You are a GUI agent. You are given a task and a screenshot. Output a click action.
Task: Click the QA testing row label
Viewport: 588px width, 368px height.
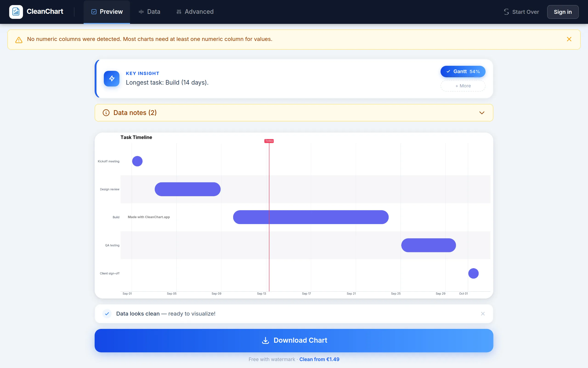[112, 245]
